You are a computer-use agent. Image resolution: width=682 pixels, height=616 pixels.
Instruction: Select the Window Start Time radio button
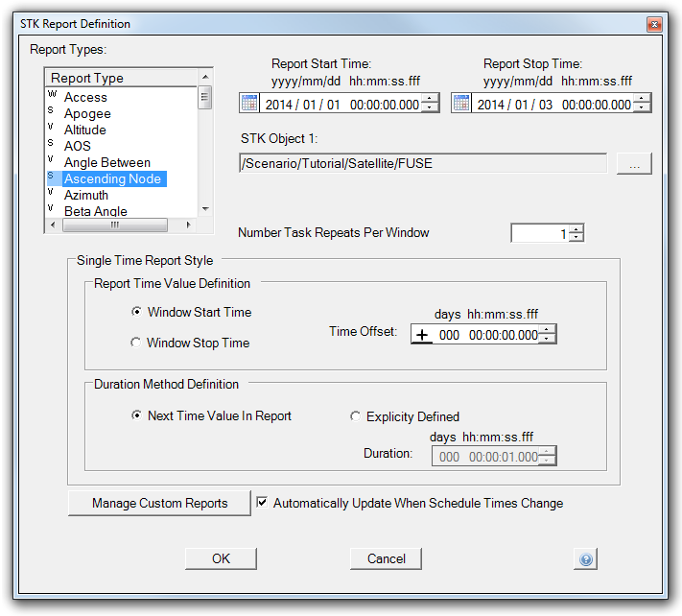136,312
